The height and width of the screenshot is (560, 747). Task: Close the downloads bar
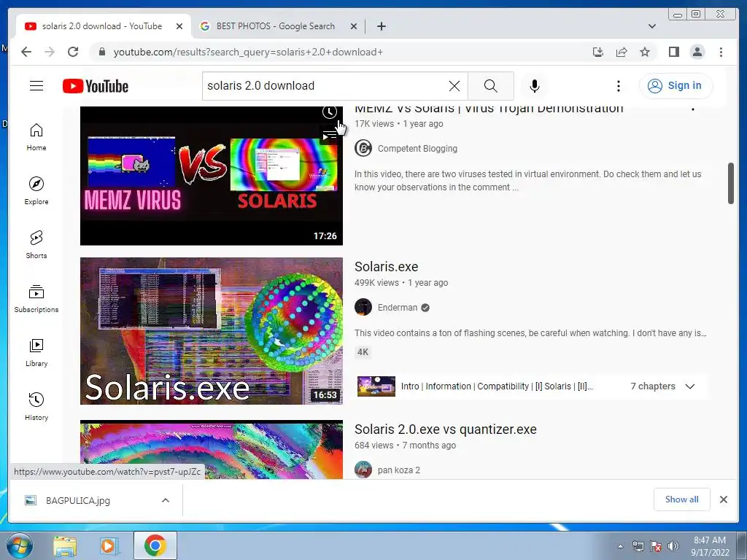pyautogui.click(x=723, y=499)
